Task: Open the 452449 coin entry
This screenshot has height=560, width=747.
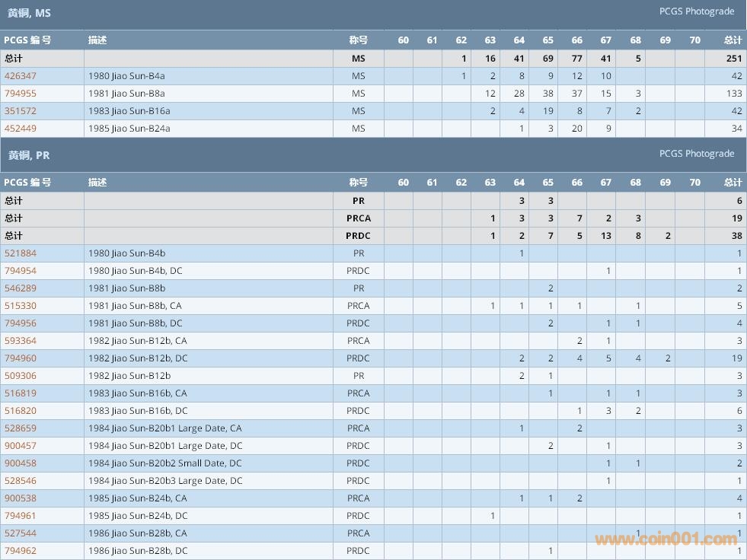Action: tap(21, 129)
